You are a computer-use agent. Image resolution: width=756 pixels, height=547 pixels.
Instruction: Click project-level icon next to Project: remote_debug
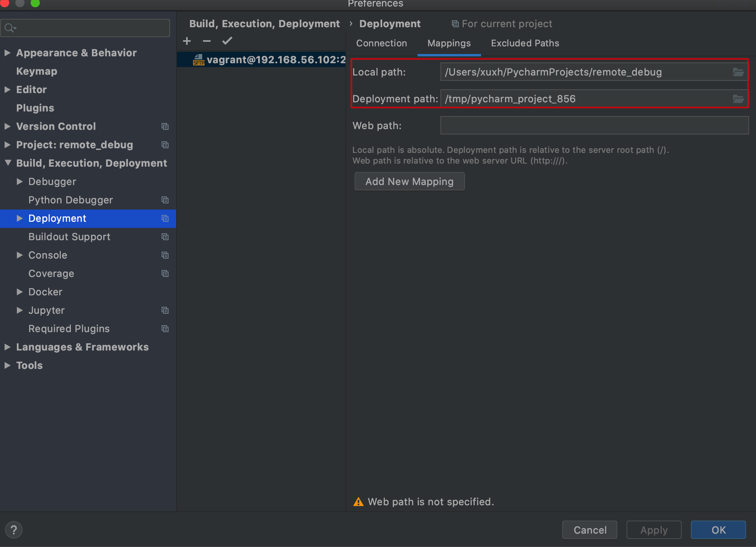click(165, 145)
